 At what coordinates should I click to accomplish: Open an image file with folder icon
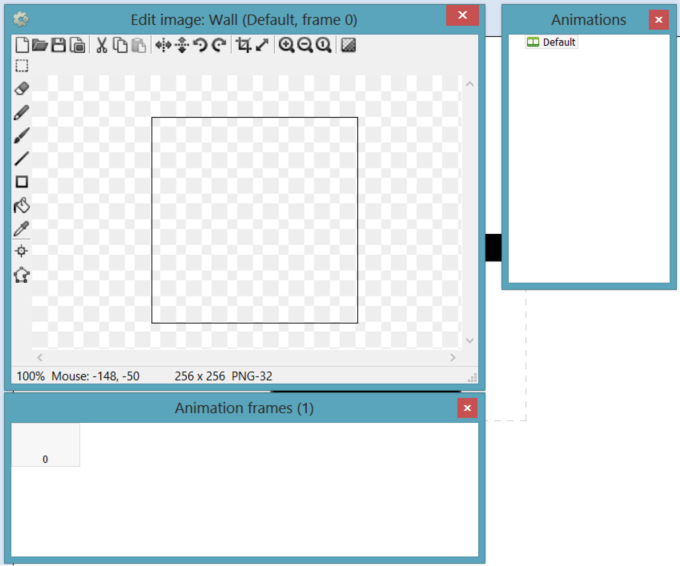pos(40,45)
